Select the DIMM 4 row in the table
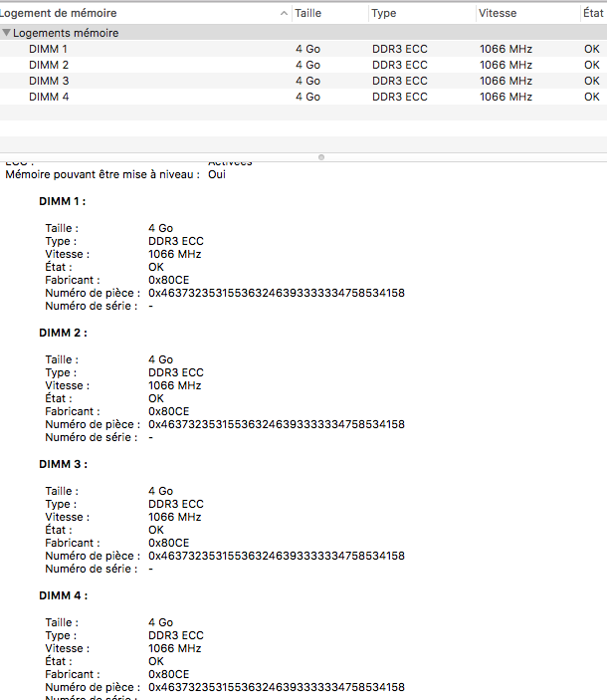Screen dimensions: 607x700 (x=303, y=97)
